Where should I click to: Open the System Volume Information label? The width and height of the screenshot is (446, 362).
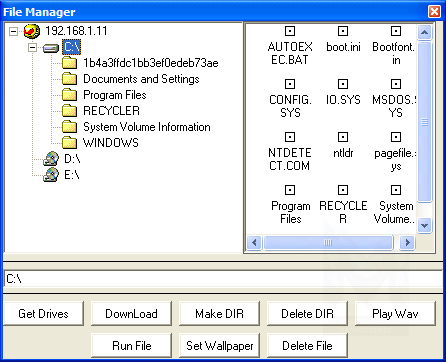pos(147,127)
